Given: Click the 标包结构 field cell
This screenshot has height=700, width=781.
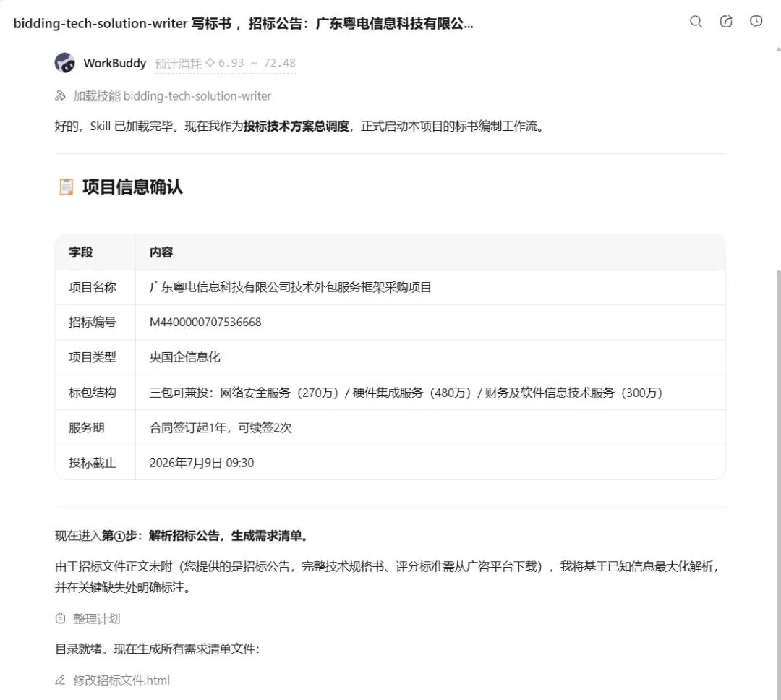Looking at the screenshot, I should (x=95, y=393).
